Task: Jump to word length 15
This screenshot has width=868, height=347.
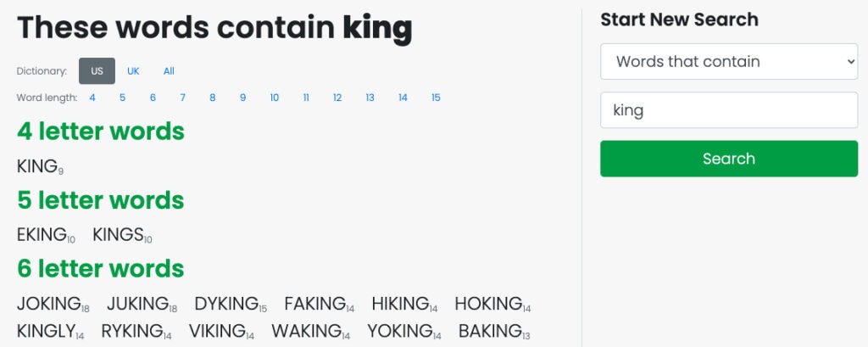Action: pos(437,98)
